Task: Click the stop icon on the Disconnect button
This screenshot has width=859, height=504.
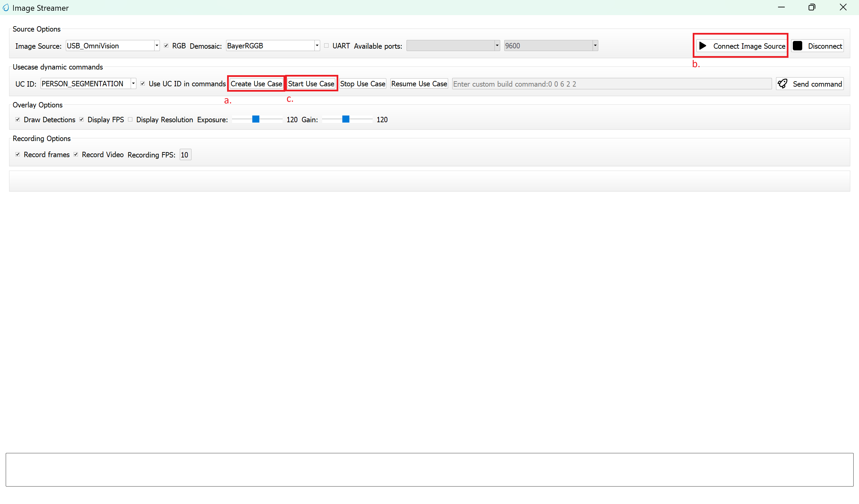Action: point(798,45)
